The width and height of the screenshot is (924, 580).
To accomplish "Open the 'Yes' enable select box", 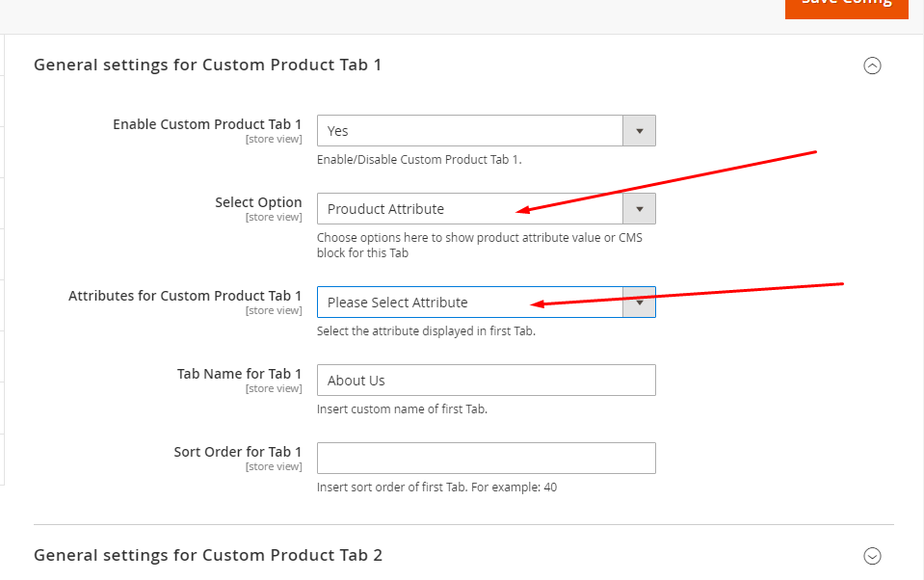I will [x=470, y=131].
